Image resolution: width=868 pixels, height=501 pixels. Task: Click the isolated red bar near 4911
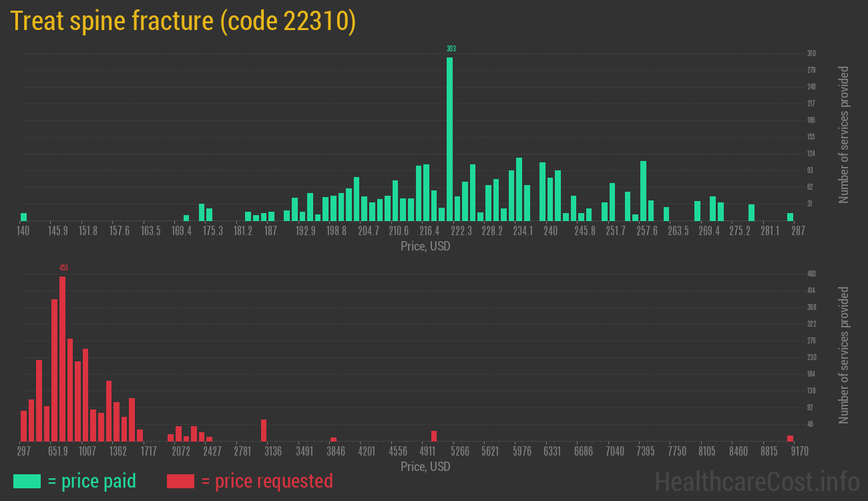click(x=434, y=436)
